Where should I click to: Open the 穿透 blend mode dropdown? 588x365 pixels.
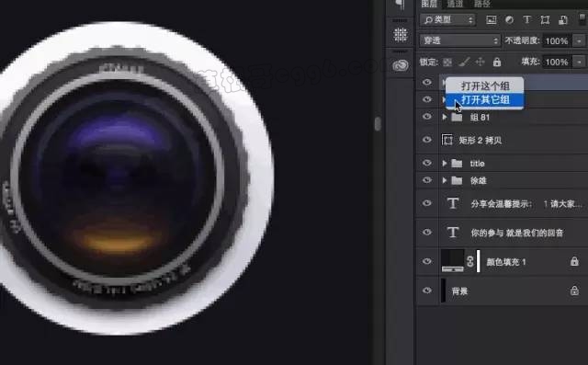coord(459,40)
